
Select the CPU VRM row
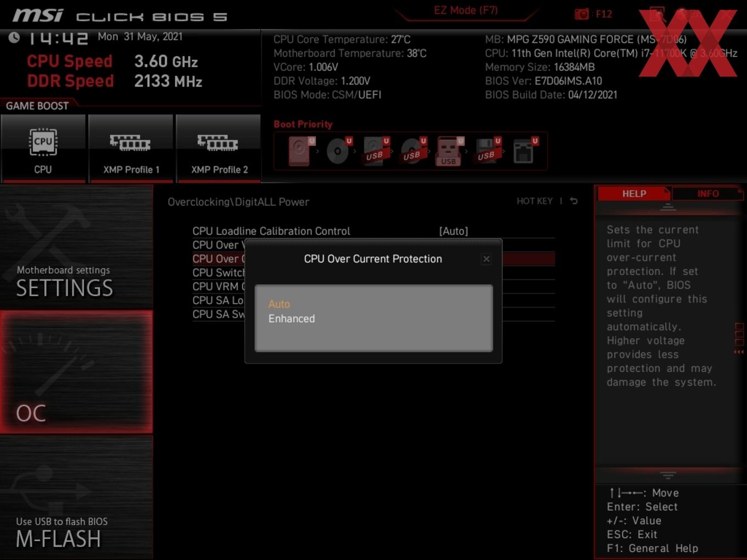click(x=218, y=286)
